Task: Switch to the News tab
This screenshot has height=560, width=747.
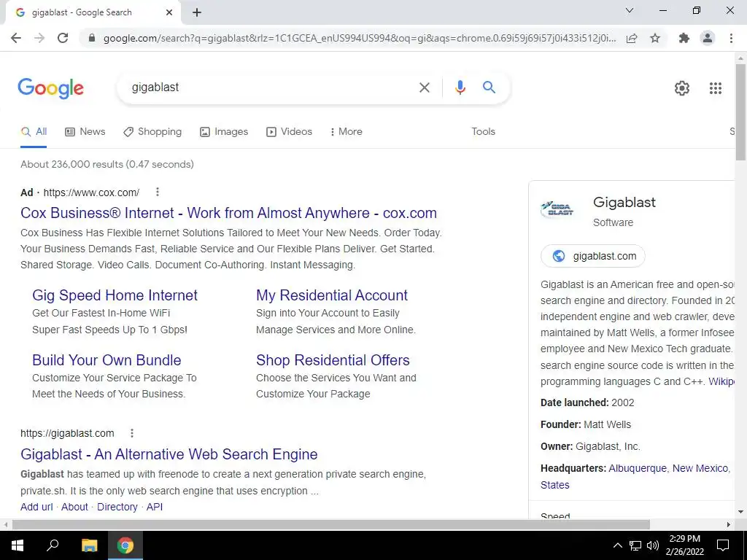Action: (85, 132)
